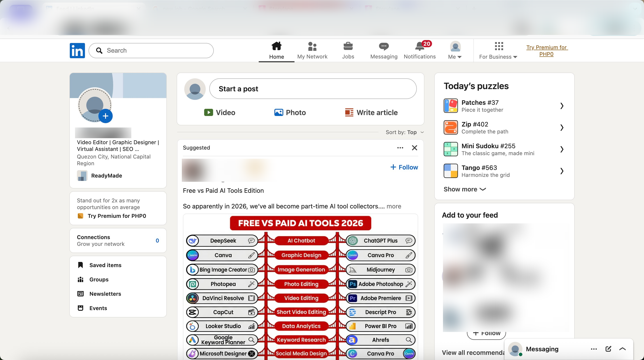This screenshot has width=644, height=360.
Task: Click the Write article button
Action: point(371,112)
